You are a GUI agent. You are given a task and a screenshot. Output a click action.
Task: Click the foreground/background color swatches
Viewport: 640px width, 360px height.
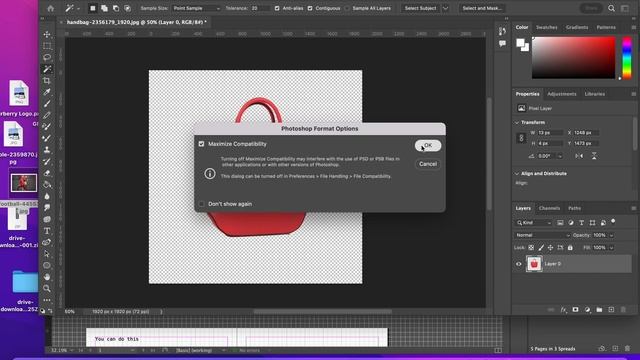point(522,44)
